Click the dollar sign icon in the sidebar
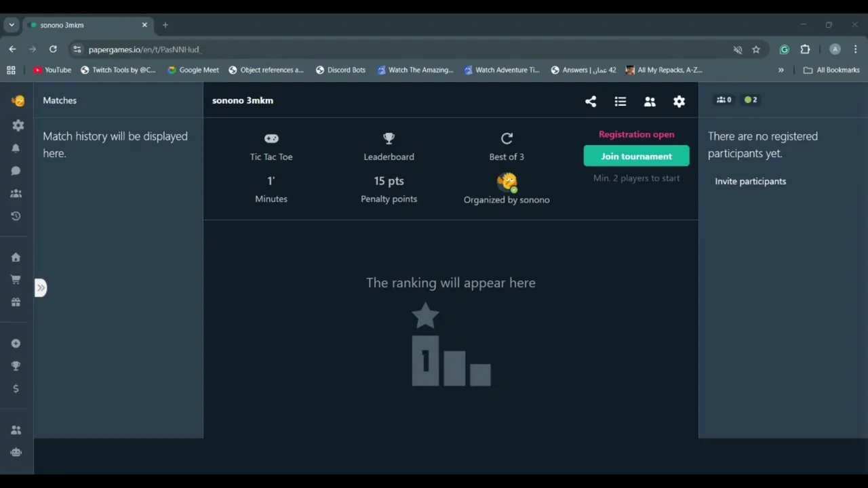This screenshot has height=488, width=868. point(16,388)
